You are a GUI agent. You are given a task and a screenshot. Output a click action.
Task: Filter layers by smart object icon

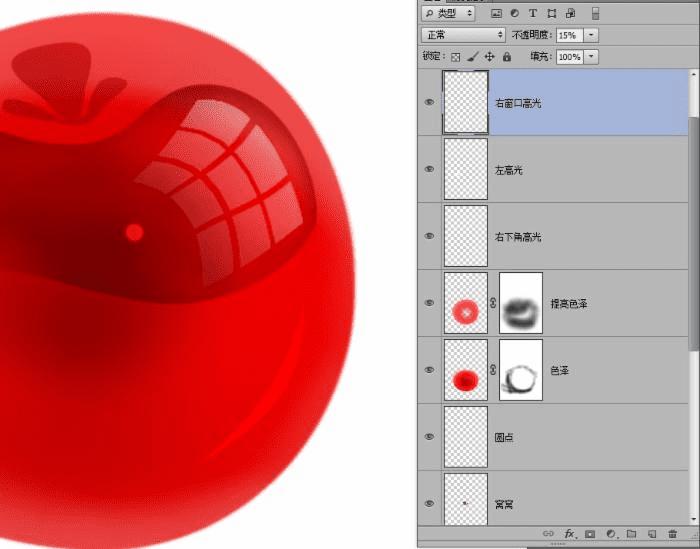[571, 13]
